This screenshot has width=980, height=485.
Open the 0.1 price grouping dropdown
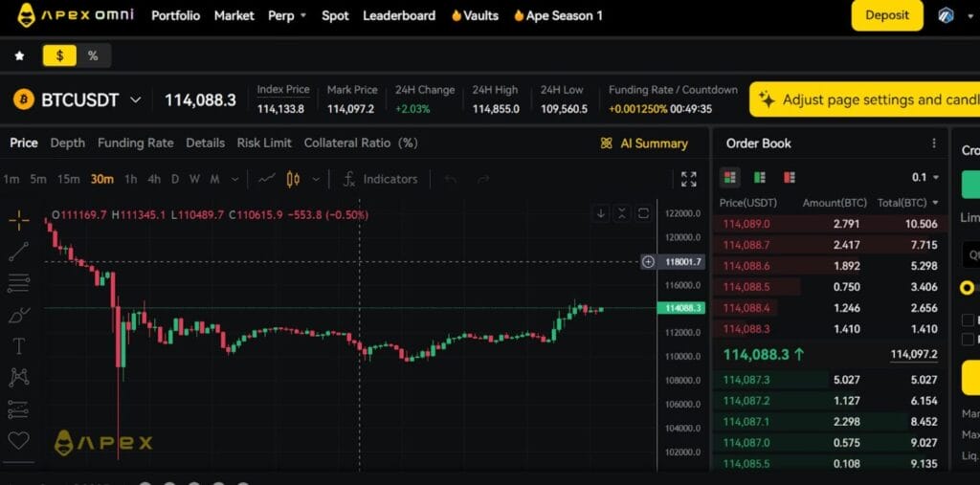coord(925,178)
